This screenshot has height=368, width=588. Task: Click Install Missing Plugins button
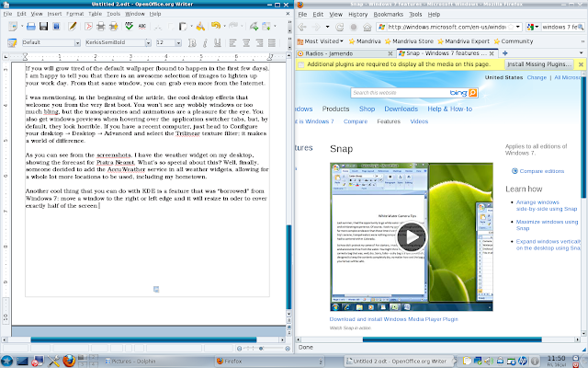[539, 64]
